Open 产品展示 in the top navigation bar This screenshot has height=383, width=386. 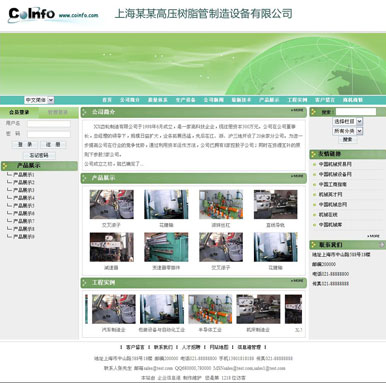click(x=269, y=100)
